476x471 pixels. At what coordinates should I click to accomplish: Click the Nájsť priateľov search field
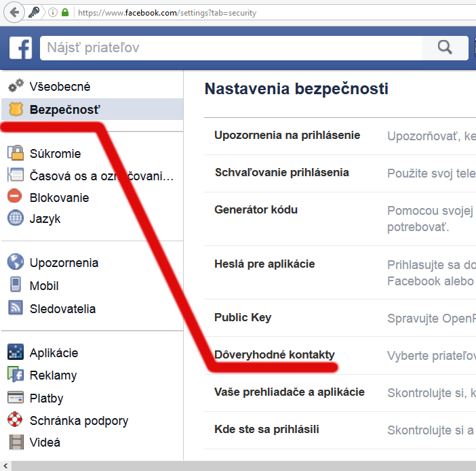click(231, 48)
